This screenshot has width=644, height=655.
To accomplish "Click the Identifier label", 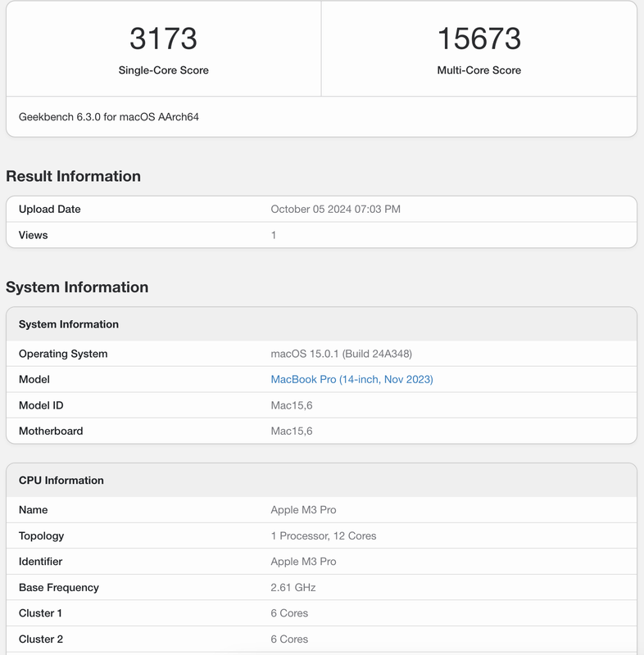I will pyautogui.click(x=40, y=562).
